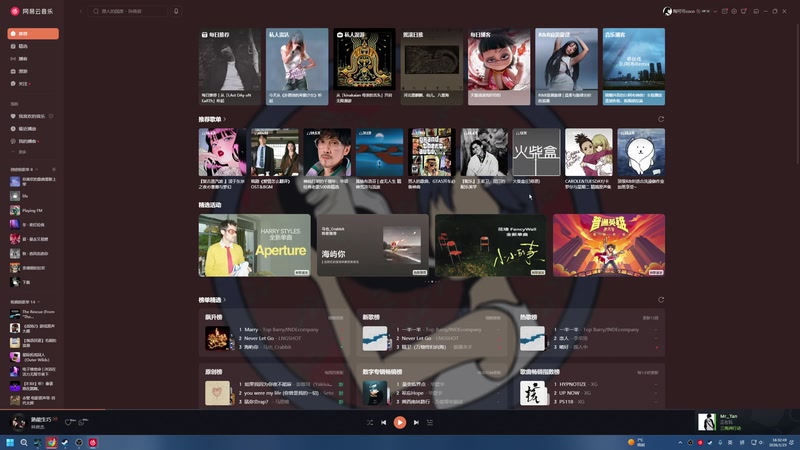Expand the account dropdown arrow
This screenshot has width=800, height=450.
tap(715, 11)
